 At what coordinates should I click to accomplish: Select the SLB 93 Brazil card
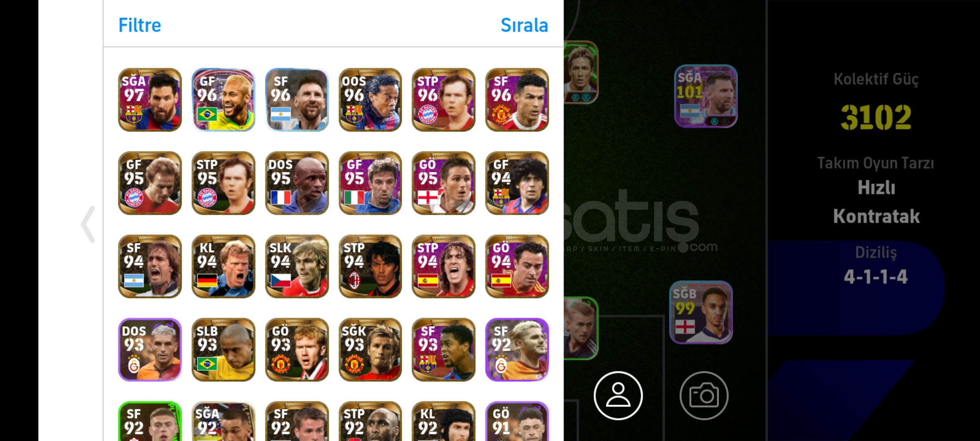tap(223, 350)
